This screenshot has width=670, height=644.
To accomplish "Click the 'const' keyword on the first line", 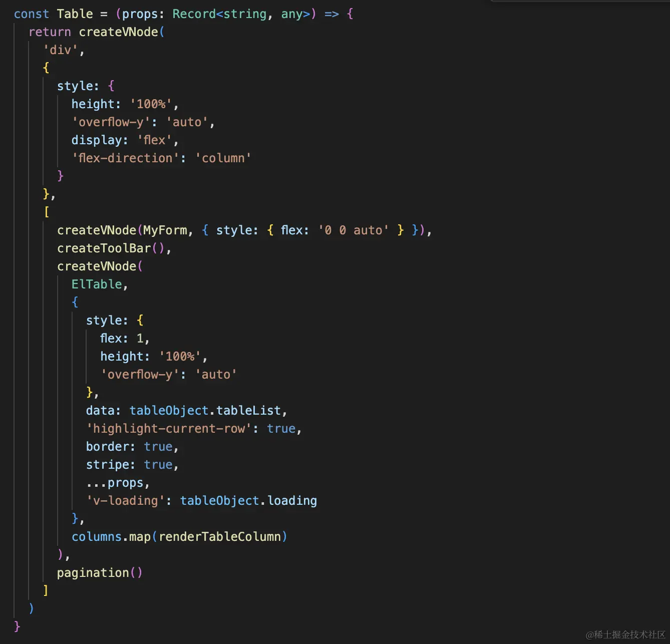I will (32, 14).
